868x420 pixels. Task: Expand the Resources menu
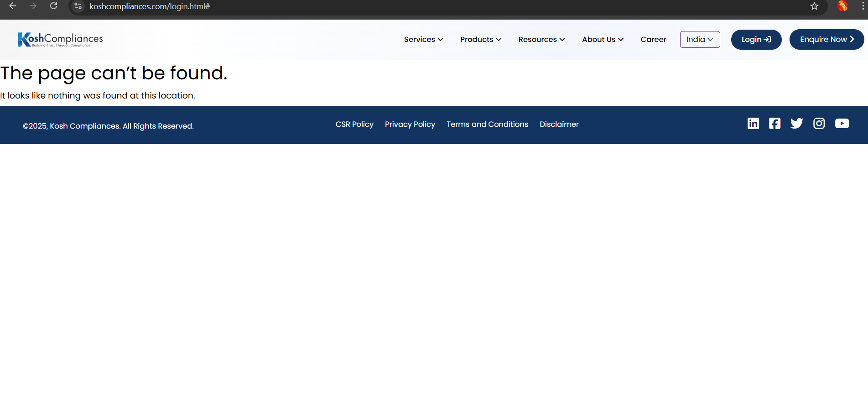pos(541,40)
